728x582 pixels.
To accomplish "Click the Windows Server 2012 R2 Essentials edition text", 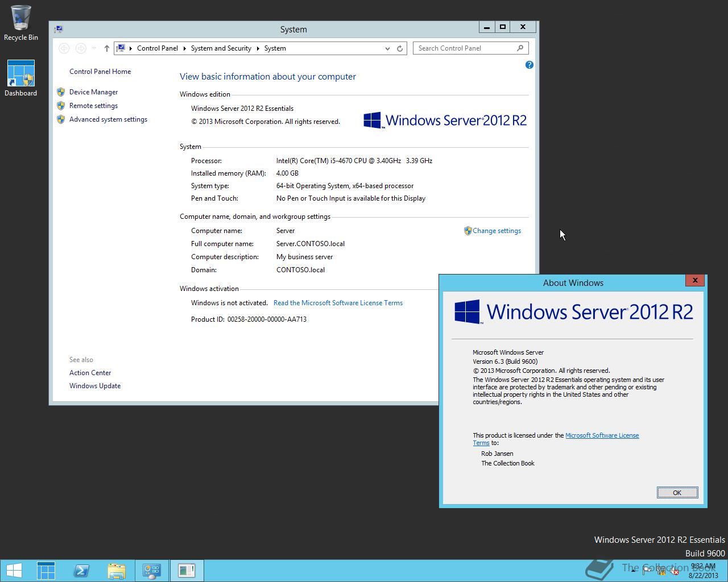I will (242, 109).
